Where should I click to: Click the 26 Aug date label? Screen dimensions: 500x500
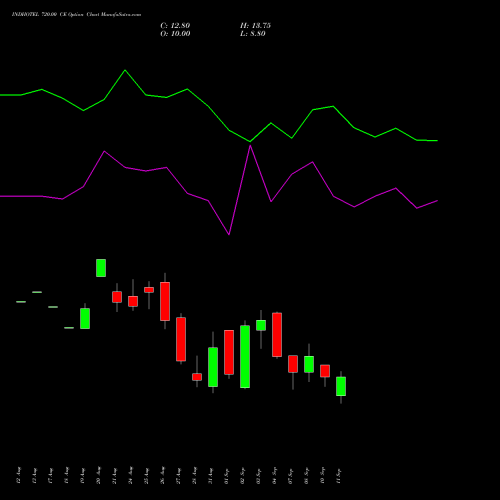point(163,475)
